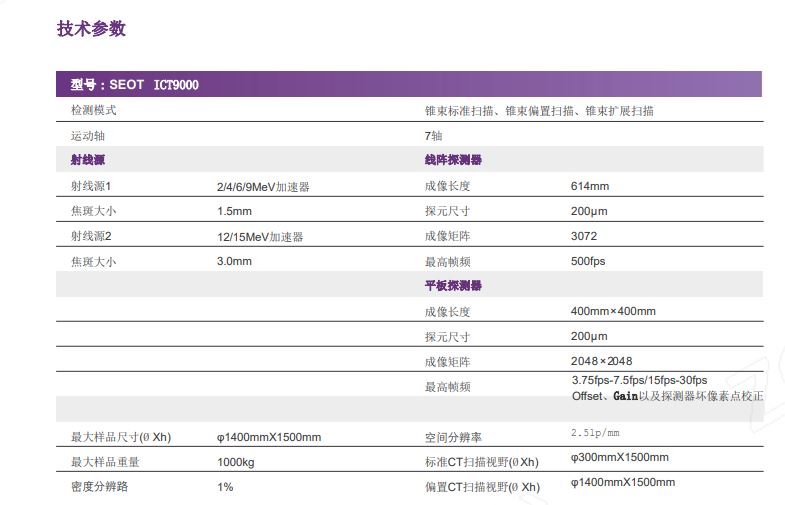Click 成像矩阵 label beside 3072
The width and height of the screenshot is (785, 505).
(x=448, y=236)
